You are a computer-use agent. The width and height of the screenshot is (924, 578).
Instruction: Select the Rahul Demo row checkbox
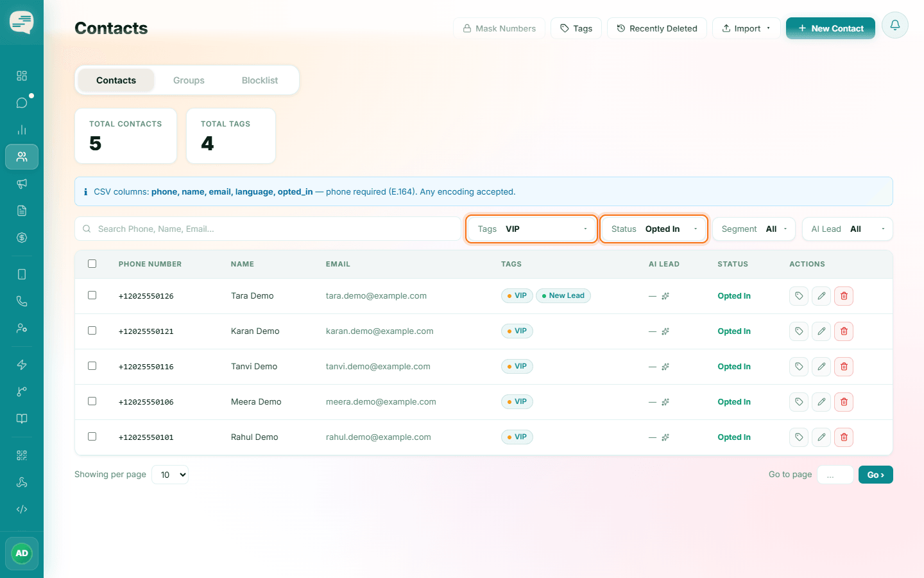[x=92, y=437]
